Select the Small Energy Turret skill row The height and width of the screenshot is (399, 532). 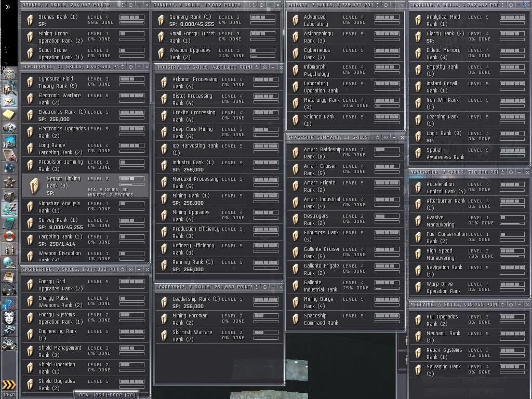click(216, 37)
